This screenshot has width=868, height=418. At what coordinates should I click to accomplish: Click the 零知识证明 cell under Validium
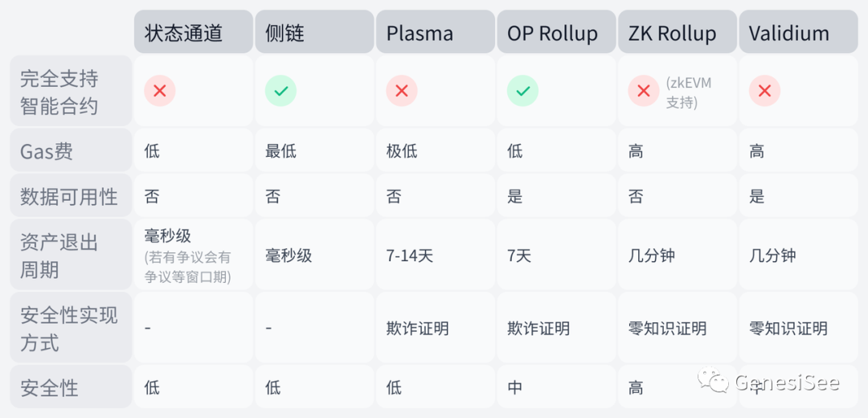pos(788,328)
